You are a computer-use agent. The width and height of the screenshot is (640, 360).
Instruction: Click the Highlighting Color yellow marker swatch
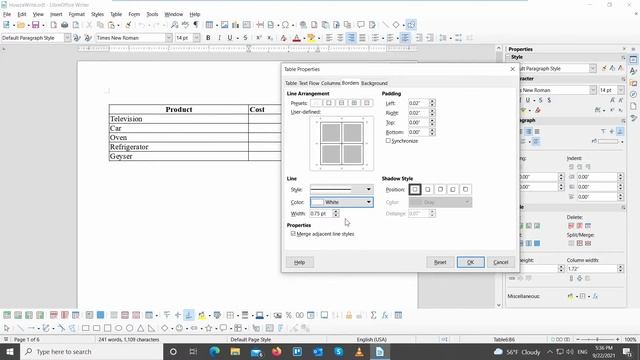[311, 38]
